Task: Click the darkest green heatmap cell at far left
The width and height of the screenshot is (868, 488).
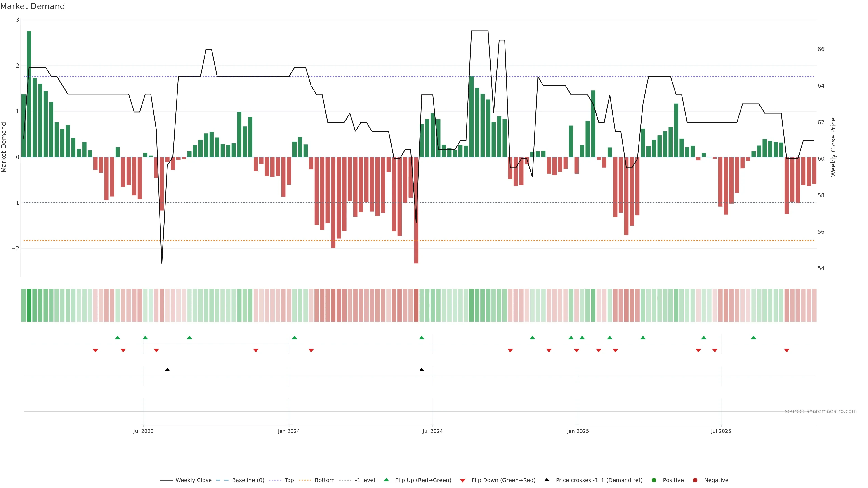Action: point(29,305)
